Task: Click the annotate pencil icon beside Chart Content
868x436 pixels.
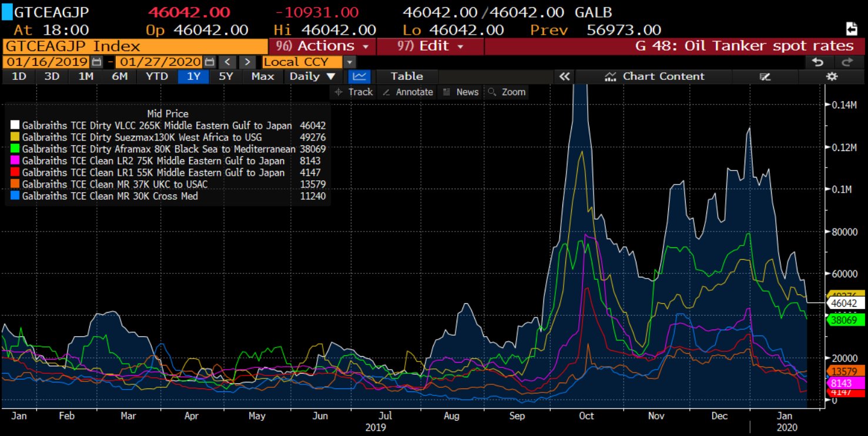Action: click(765, 76)
